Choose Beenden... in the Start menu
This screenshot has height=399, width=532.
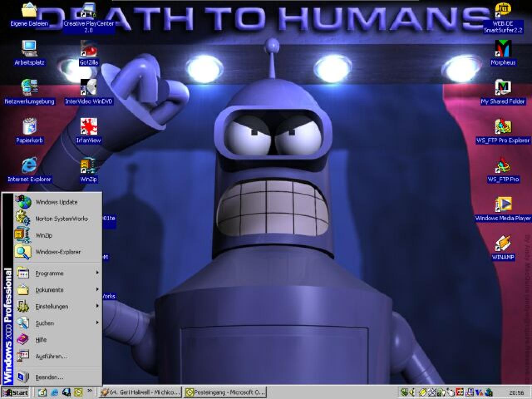pyautogui.click(x=58, y=377)
